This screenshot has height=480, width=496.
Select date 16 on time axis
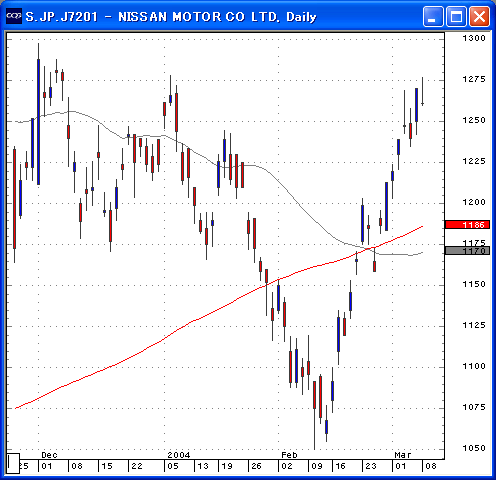pos(340,466)
